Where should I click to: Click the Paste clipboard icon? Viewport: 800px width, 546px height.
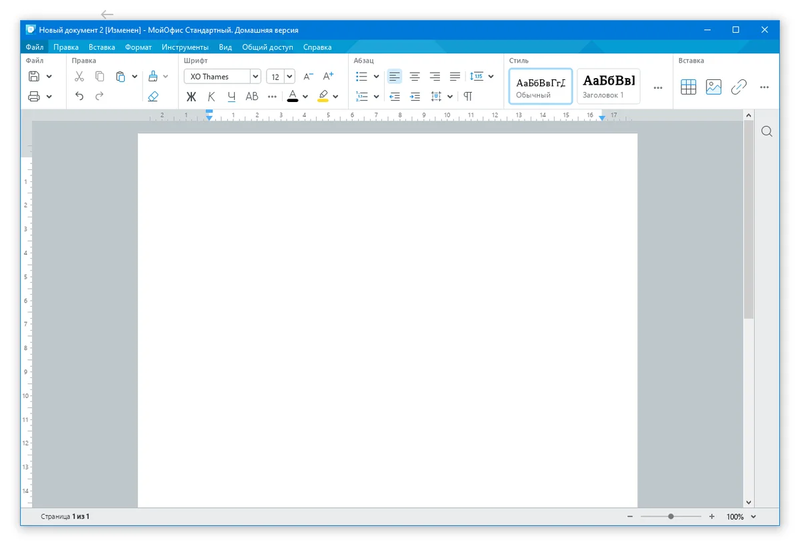pos(120,77)
